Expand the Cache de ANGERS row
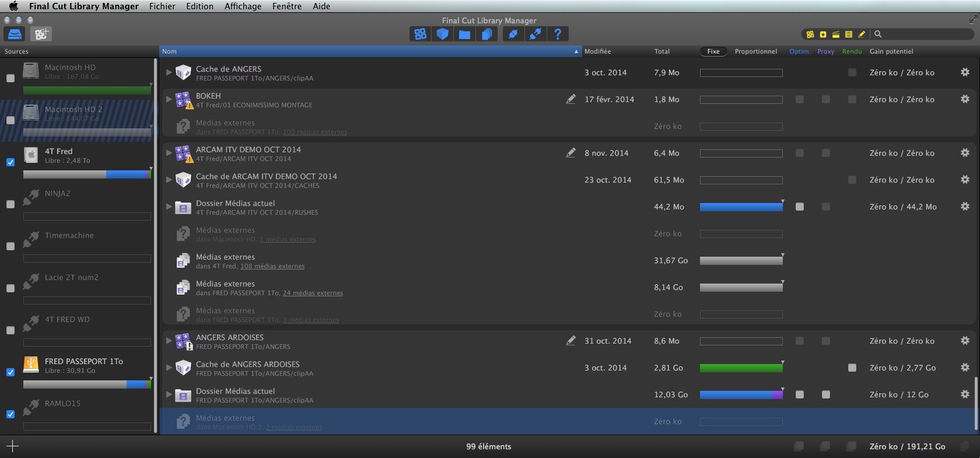 pyautogui.click(x=169, y=72)
